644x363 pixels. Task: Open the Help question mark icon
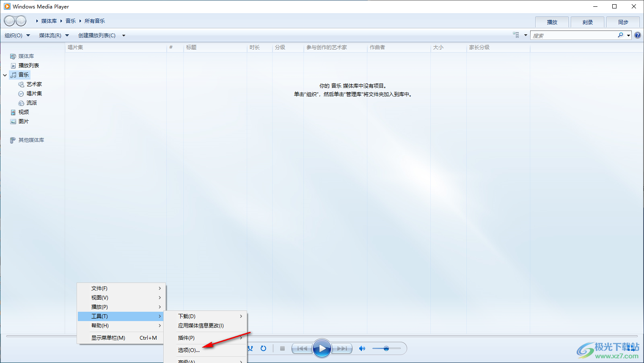[638, 35]
